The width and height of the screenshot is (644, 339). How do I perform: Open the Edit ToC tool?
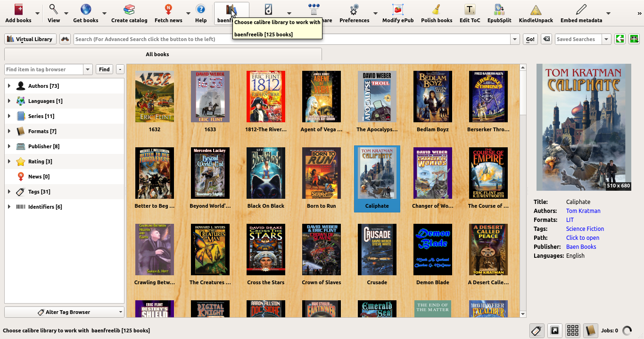470,10
